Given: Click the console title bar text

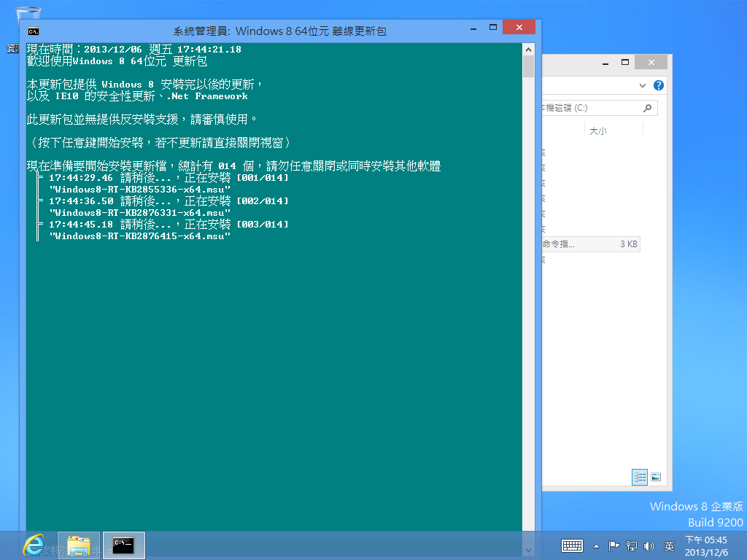Looking at the screenshot, I should [x=279, y=31].
